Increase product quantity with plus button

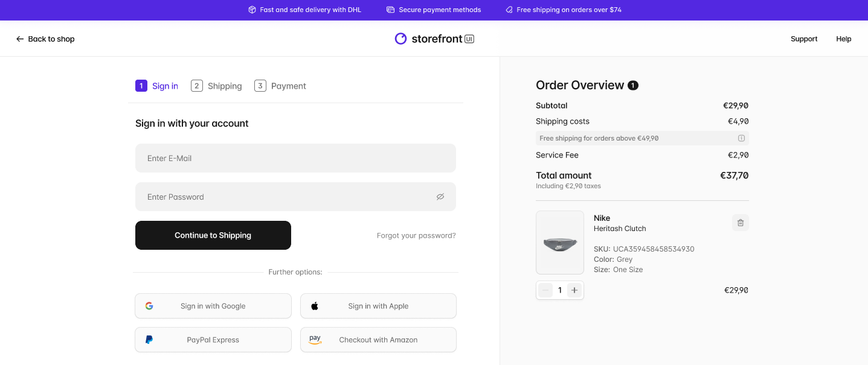pyautogui.click(x=574, y=290)
